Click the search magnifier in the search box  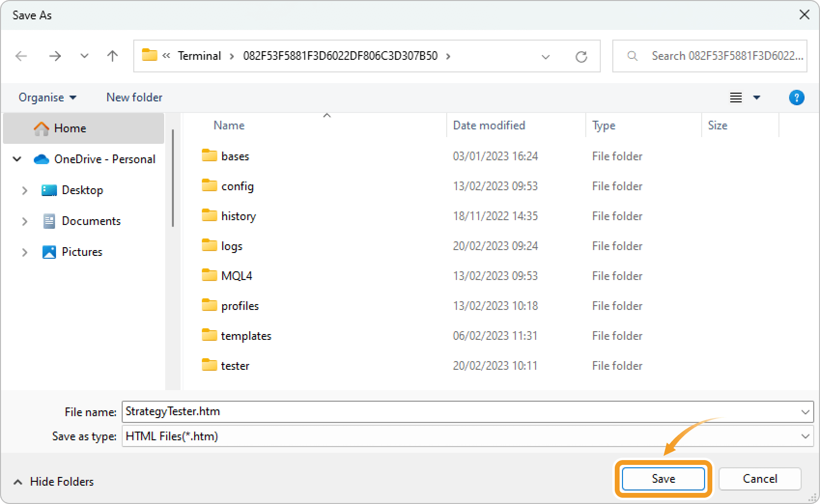click(x=632, y=56)
